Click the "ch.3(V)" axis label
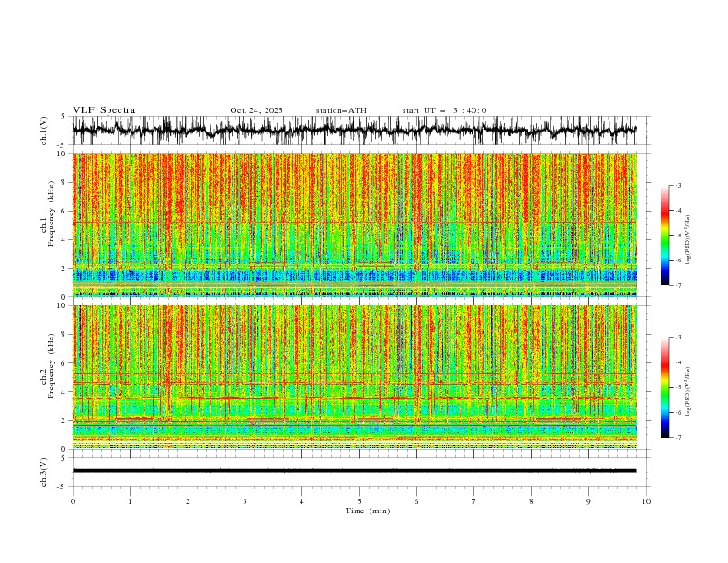Screen dimensions: 728x563 point(44,472)
